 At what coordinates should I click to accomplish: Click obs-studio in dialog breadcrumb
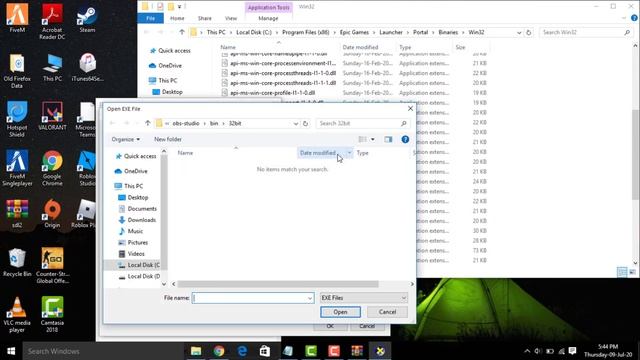[186, 123]
